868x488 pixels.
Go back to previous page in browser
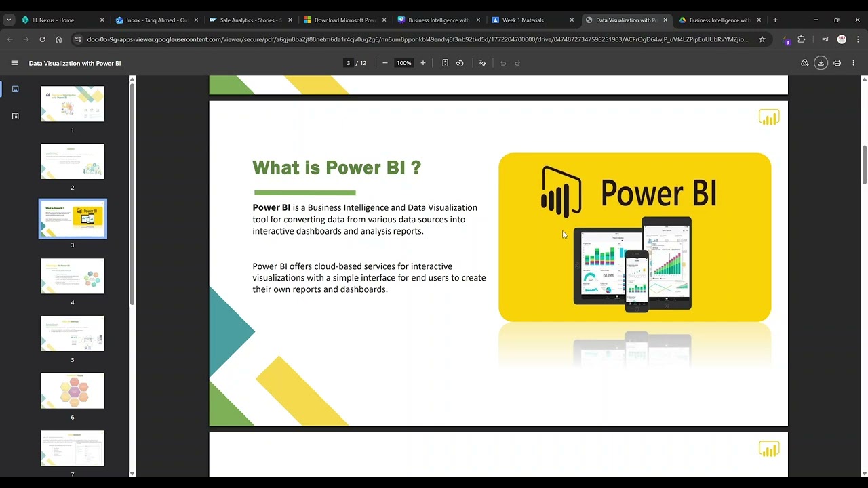click(10, 39)
